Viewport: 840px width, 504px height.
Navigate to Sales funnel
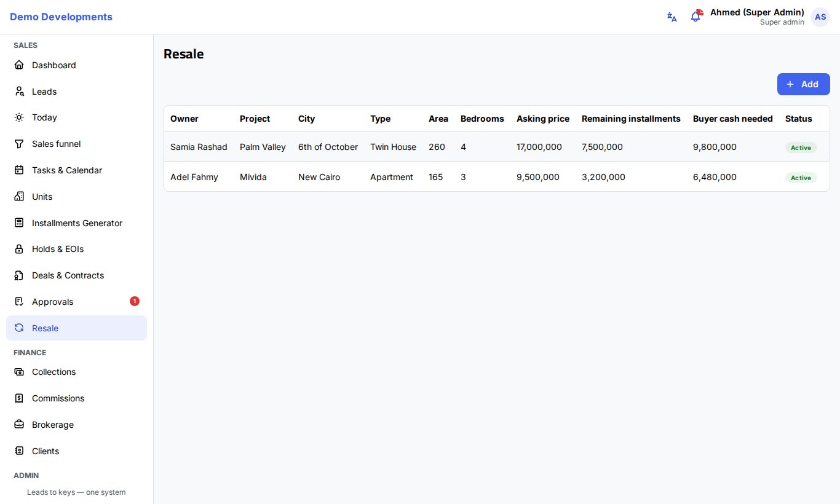point(76,144)
